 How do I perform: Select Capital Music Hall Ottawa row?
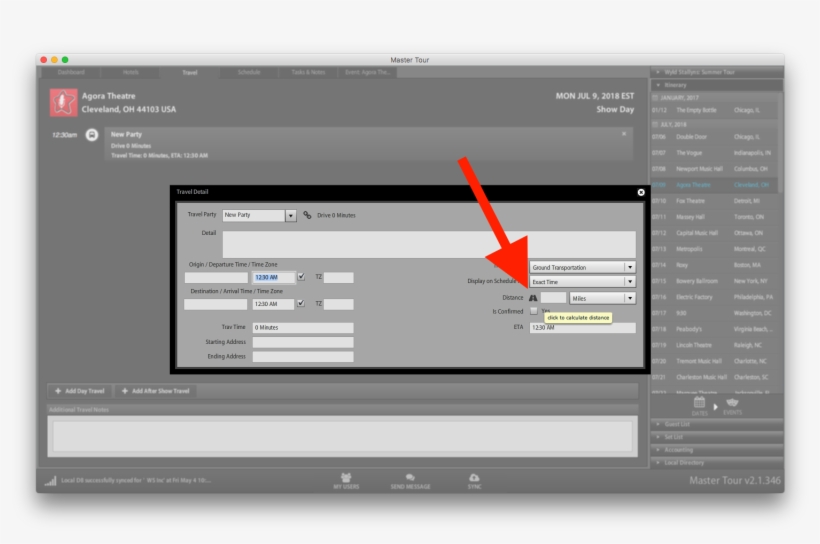click(714, 233)
